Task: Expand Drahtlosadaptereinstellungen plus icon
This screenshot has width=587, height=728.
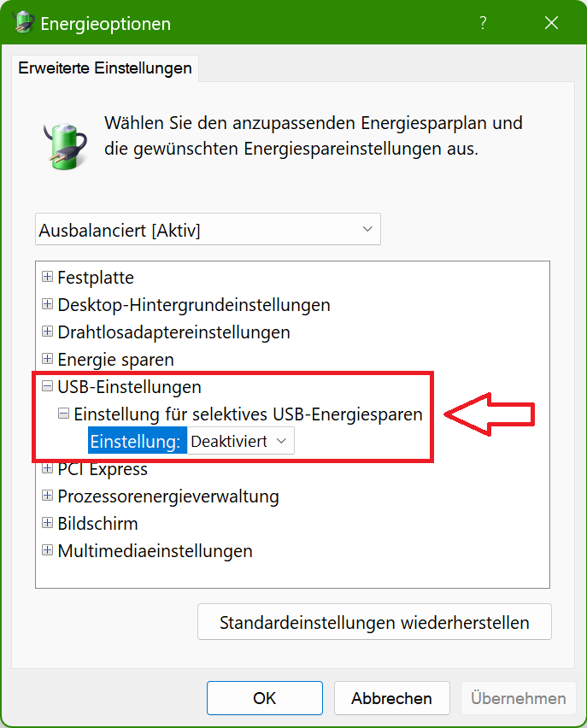Action: [47, 332]
